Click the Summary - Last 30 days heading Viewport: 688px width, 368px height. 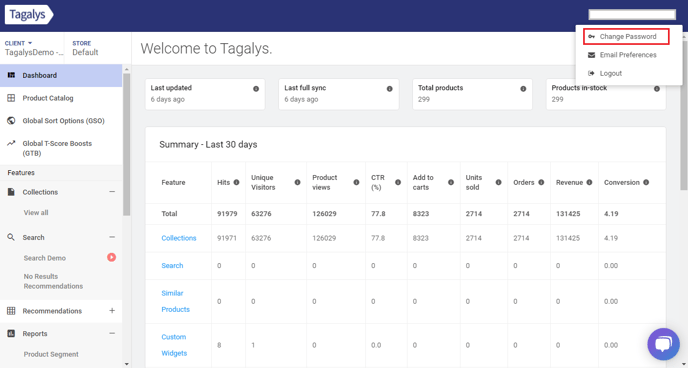[x=208, y=145]
